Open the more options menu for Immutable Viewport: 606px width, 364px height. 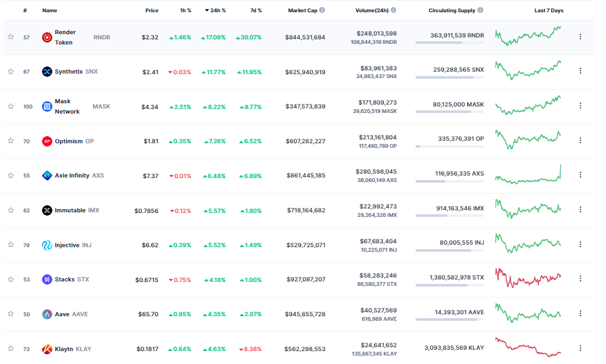point(580,210)
